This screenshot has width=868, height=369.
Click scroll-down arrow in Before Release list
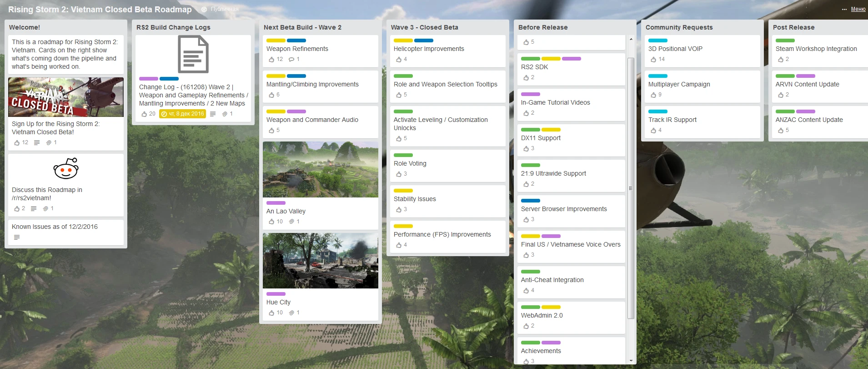631,361
